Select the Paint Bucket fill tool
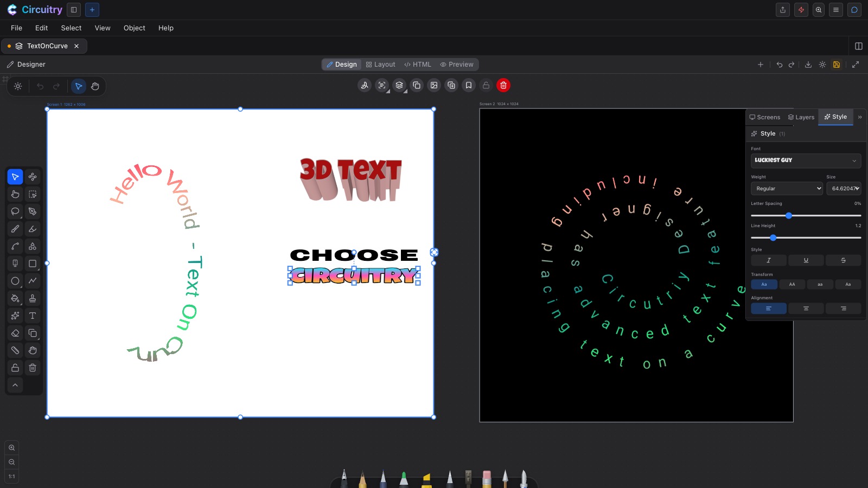This screenshot has width=868, height=488. point(15,298)
